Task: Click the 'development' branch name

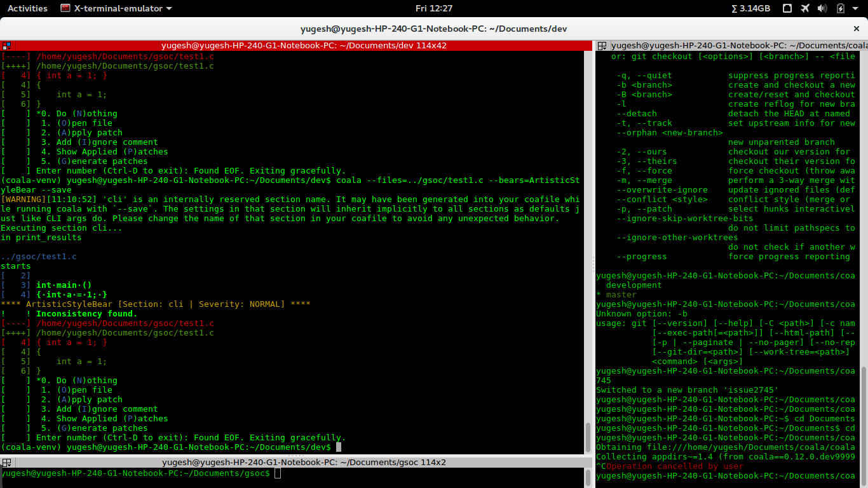Action: pos(634,285)
